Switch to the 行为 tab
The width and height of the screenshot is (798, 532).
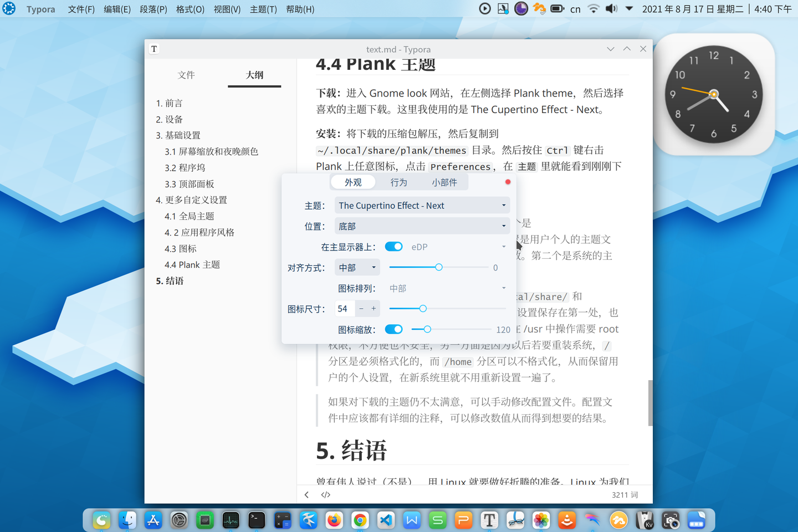coord(399,182)
